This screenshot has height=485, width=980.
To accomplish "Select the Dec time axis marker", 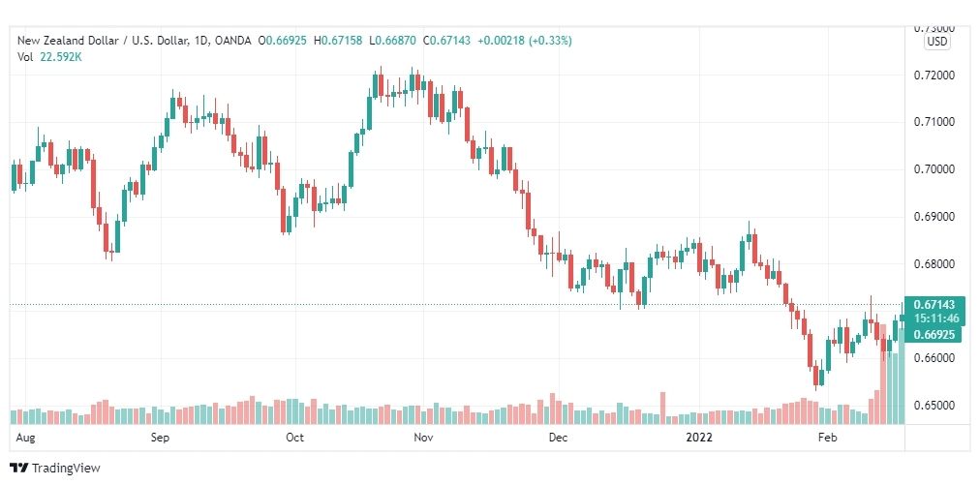I will [x=558, y=438].
